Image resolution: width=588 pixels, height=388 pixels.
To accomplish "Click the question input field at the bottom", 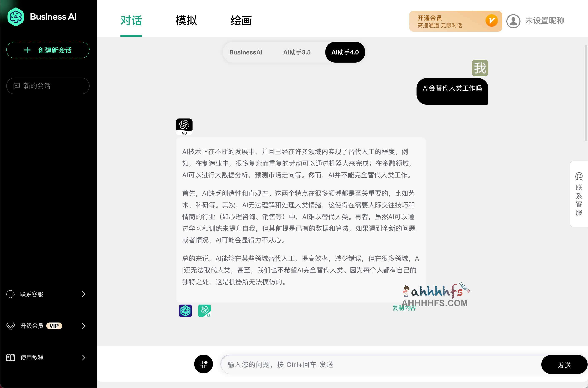I will [371, 364].
